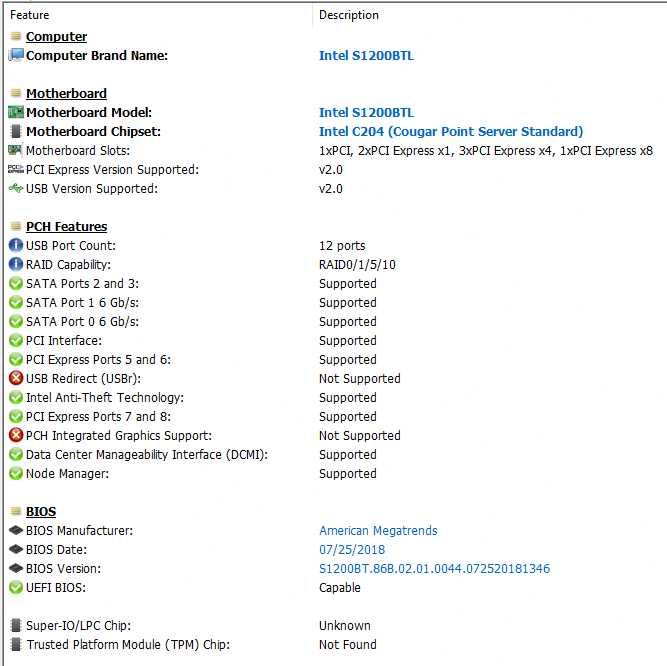The height and width of the screenshot is (666, 667).
Task: Click green check beside PCI Express Ports 7 and 8
Action: [x=16, y=416]
